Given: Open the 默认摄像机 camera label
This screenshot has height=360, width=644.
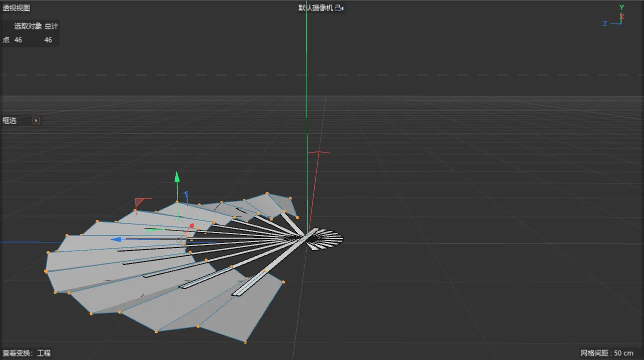Looking at the screenshot, I should coord(316,8).
